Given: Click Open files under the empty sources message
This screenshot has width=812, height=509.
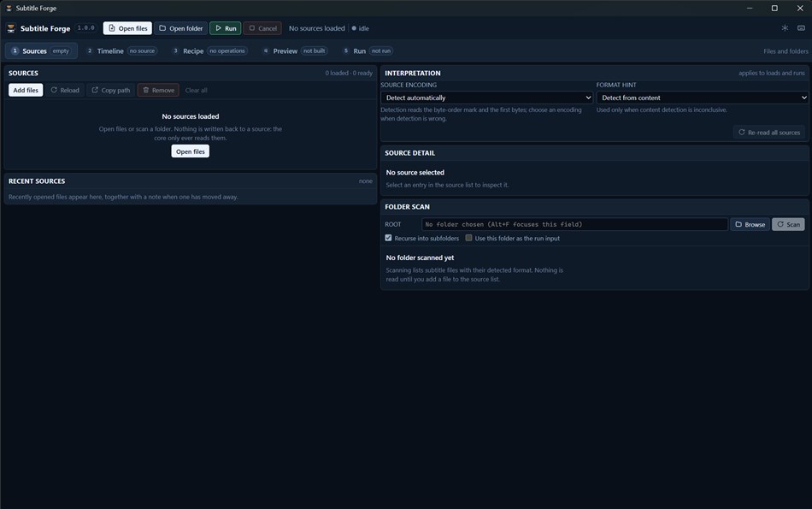Looking at the screenshot, I should 190,151.
